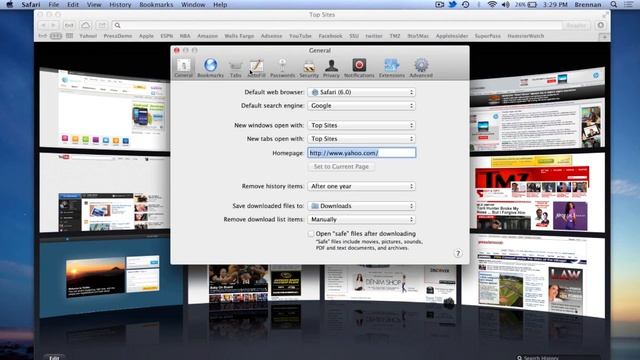
Task: Switch to the Tabs preferences pane
Action: pos(236,69)
